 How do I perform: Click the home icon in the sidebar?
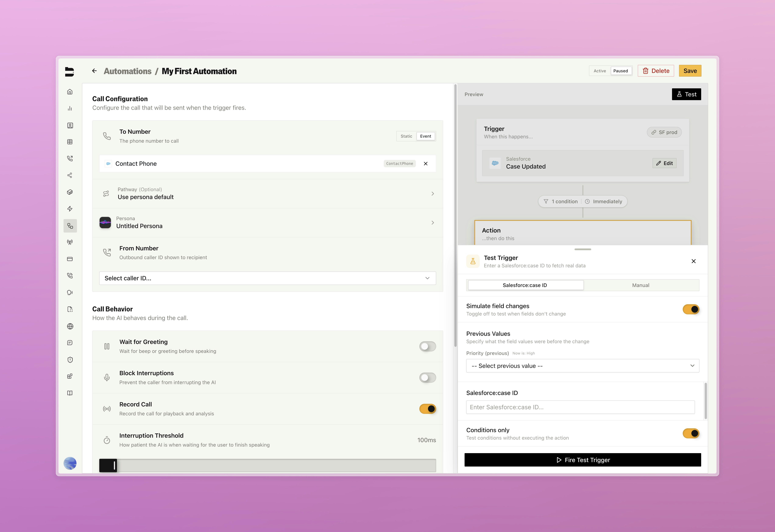click(70, 92)
